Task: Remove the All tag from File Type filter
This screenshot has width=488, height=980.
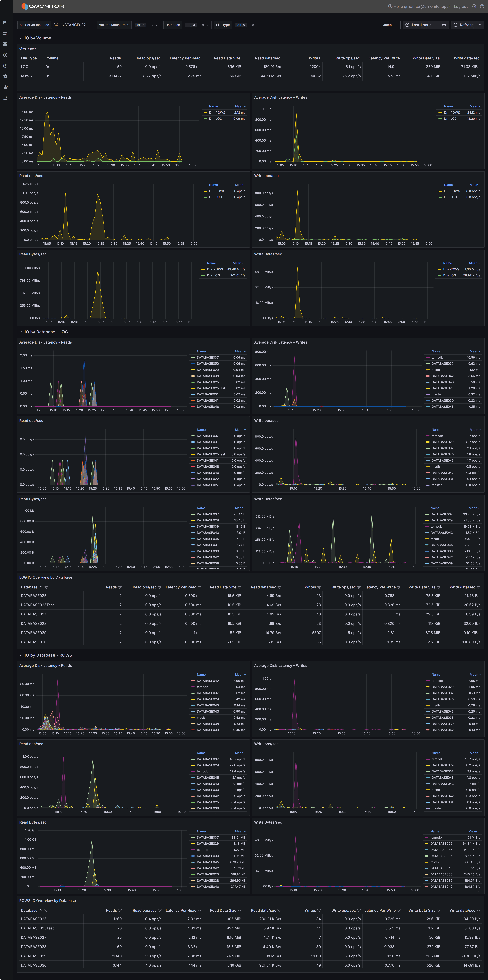Action: [244, 25]
